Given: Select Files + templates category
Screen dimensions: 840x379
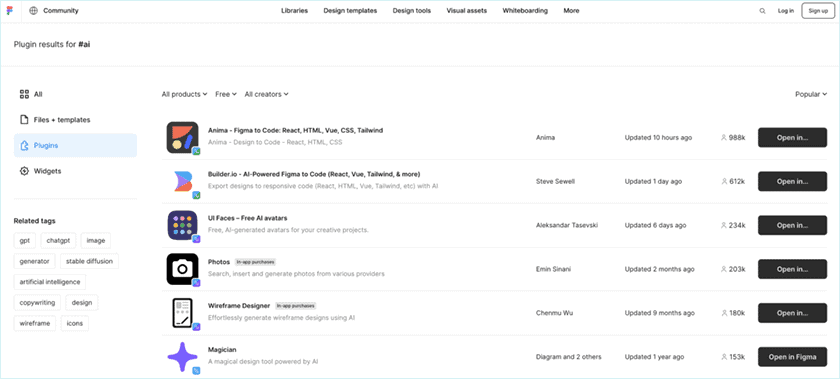Looking at the screenshot, I should tap(75, 120).
